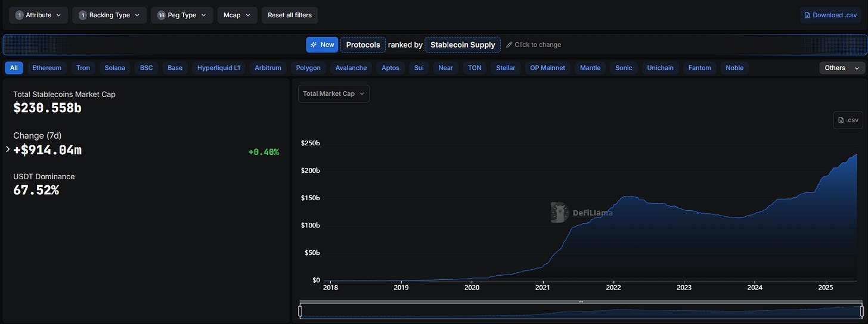Viewport: 868px width, 324px height.
Task: Click the 2025 x-axis label
Action: [825, 287]
